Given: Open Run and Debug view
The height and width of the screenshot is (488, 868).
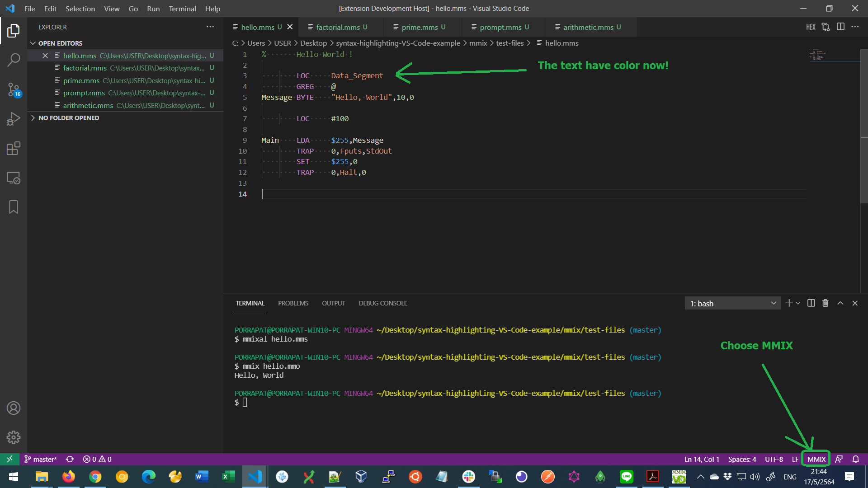Looking at the screenshot, I should [x=14, y=119].
